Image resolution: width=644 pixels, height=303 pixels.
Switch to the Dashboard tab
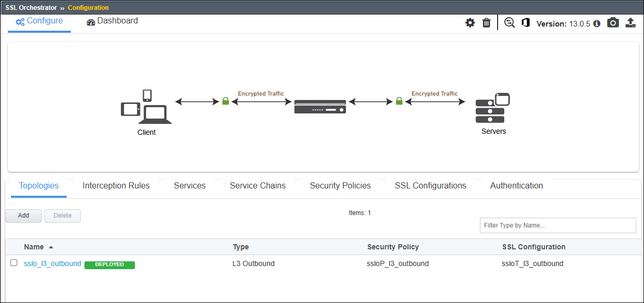coord(113,21)
